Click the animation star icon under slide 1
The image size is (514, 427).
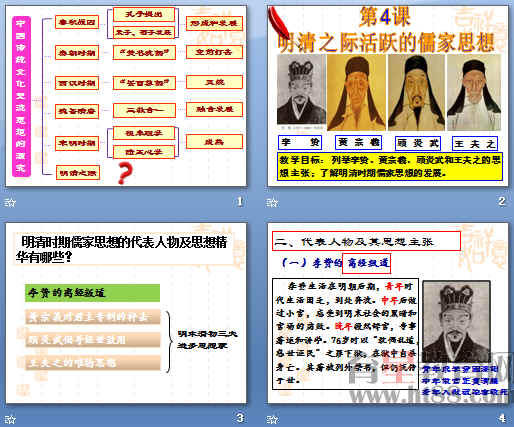pos(10,202)
